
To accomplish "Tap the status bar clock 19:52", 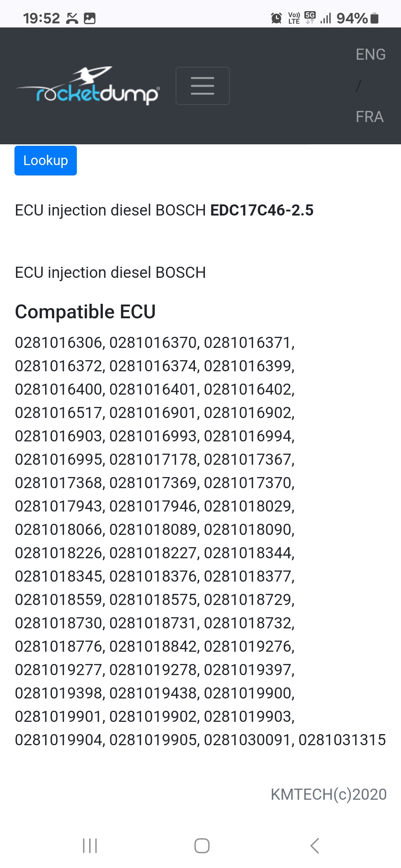I will (41, 18).
